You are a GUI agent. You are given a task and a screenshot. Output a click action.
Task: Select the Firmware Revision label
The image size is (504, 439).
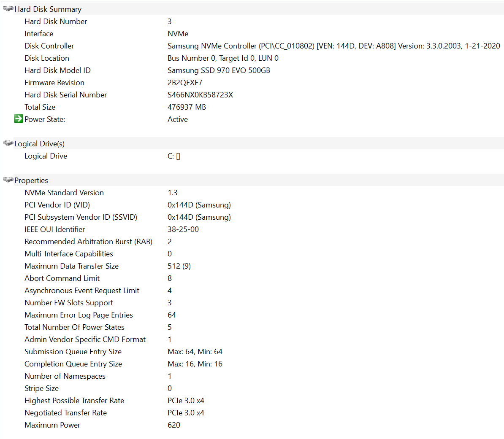click(54, 83)
